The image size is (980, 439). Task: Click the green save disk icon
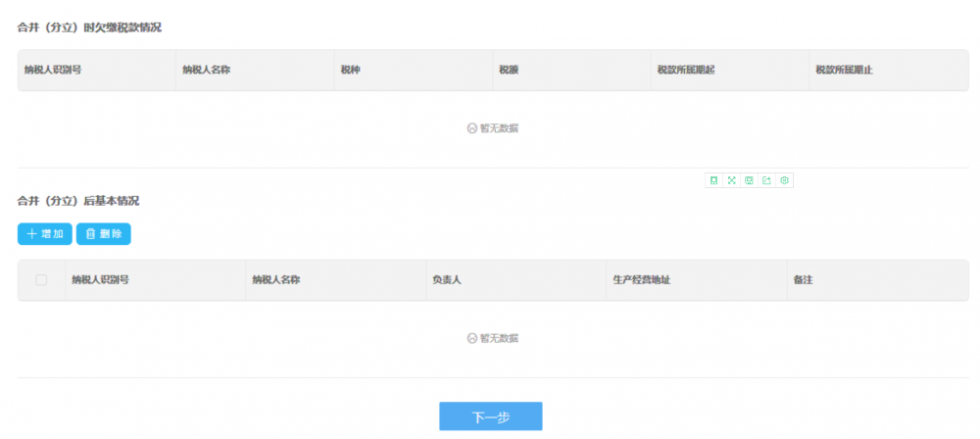coord(749,180)
